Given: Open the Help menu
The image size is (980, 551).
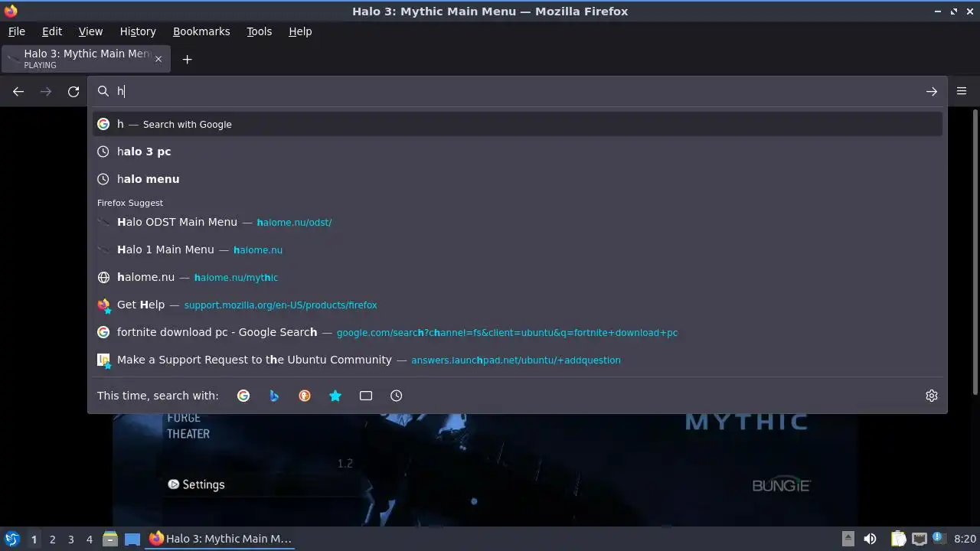Looking at the screenshot, I should pyautogui.click(x=300, y=31).
